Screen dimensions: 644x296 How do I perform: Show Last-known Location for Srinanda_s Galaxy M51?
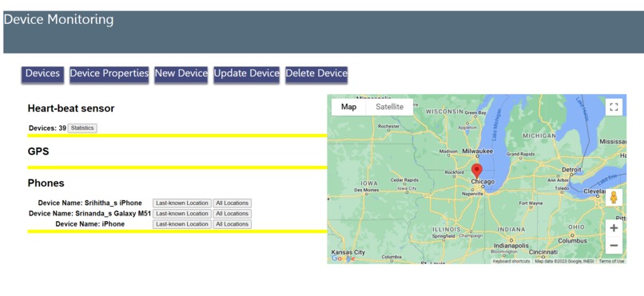point(182,214)
